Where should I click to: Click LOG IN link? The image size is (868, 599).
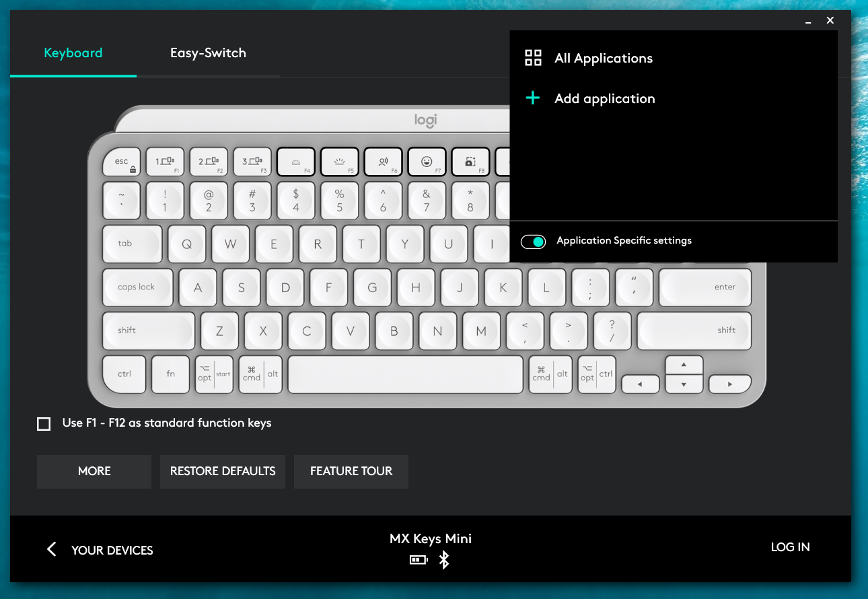tap(790, 547)
